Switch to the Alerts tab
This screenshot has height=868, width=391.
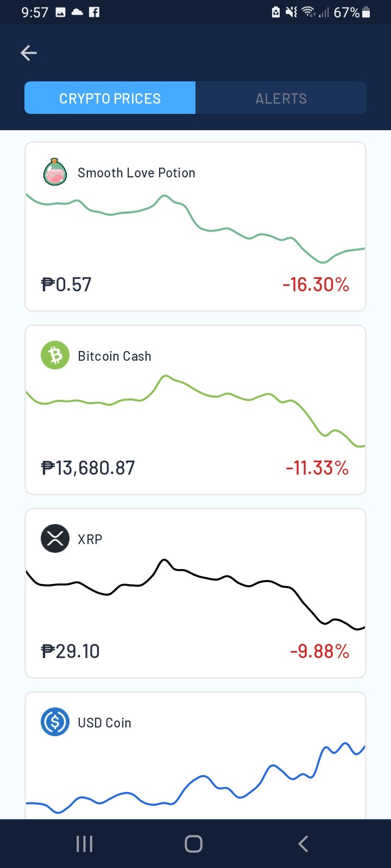click(x=281, y=98)
